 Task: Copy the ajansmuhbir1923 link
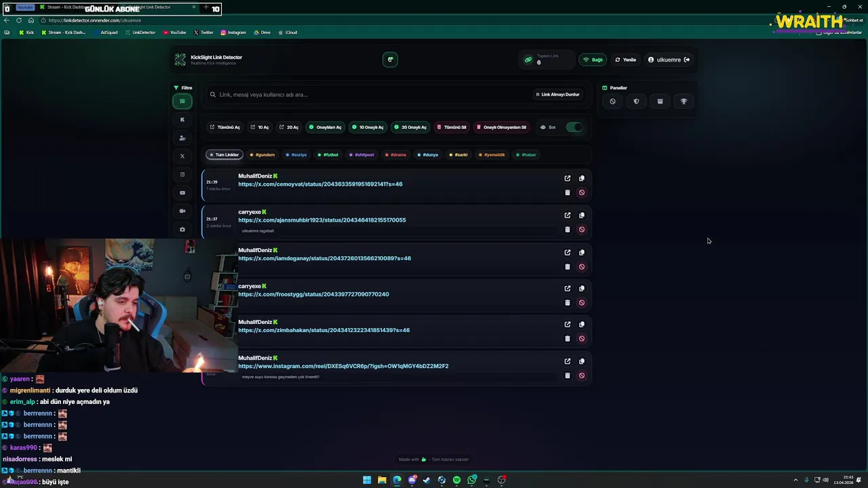(581, 215)
